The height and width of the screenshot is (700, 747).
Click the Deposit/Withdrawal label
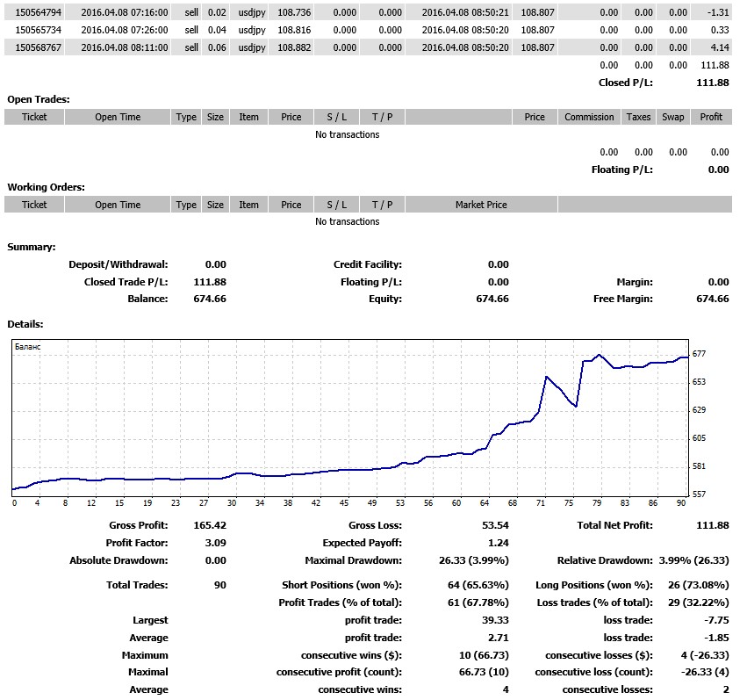119,264
